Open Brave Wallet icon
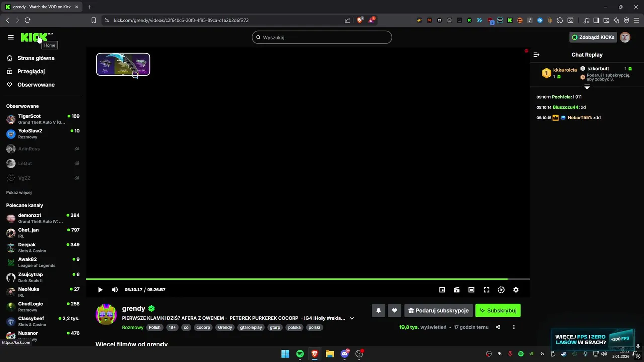The width and height of the screenshot is (644, 362). (606, 20)
